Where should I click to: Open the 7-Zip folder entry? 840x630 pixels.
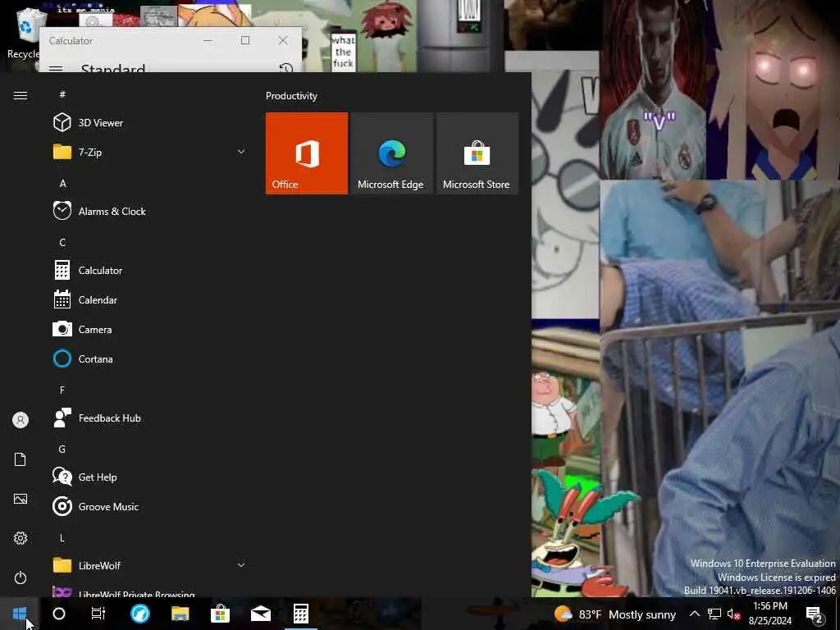point(150,152)
